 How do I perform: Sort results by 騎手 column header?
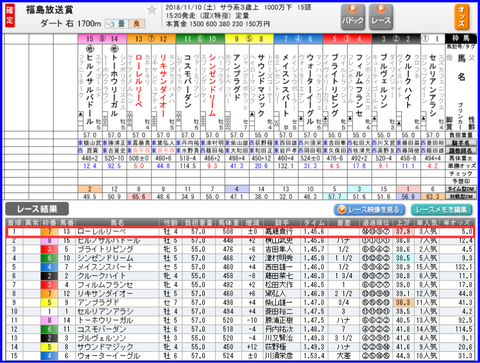(x=282, y=222)
